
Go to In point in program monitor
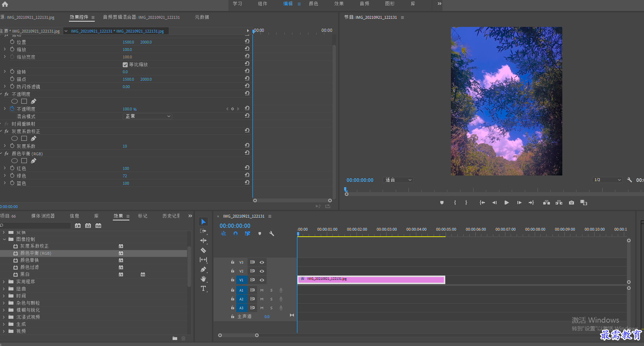point(482,203)
